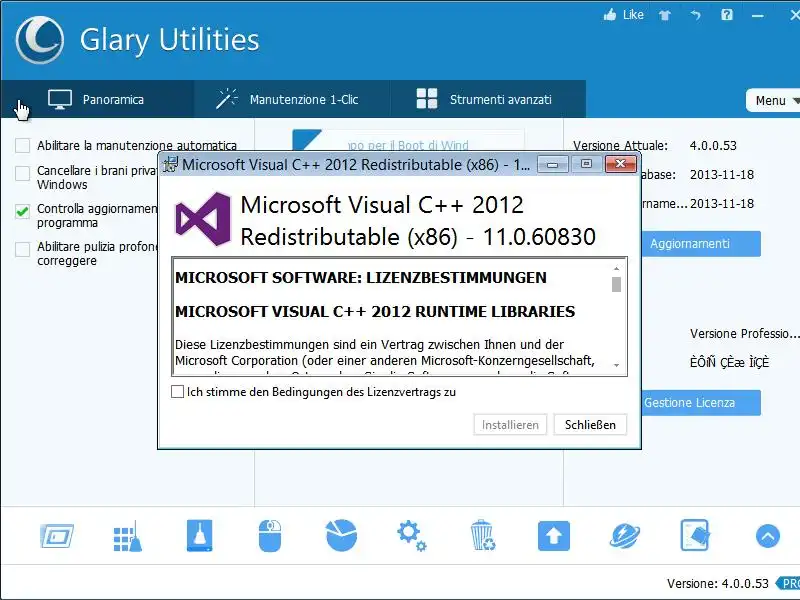Click the installer icon in dialog title bar
This screenshot has height=600, width=800.
170,164
